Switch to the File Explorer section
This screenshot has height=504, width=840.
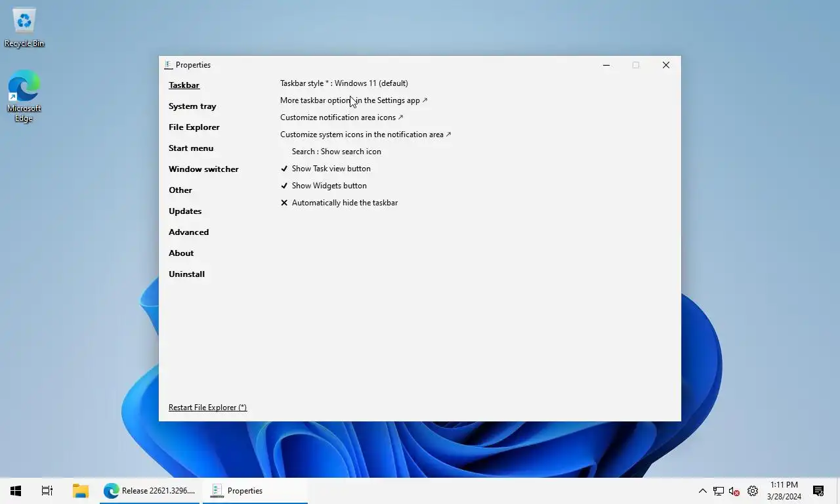(194, 127)
